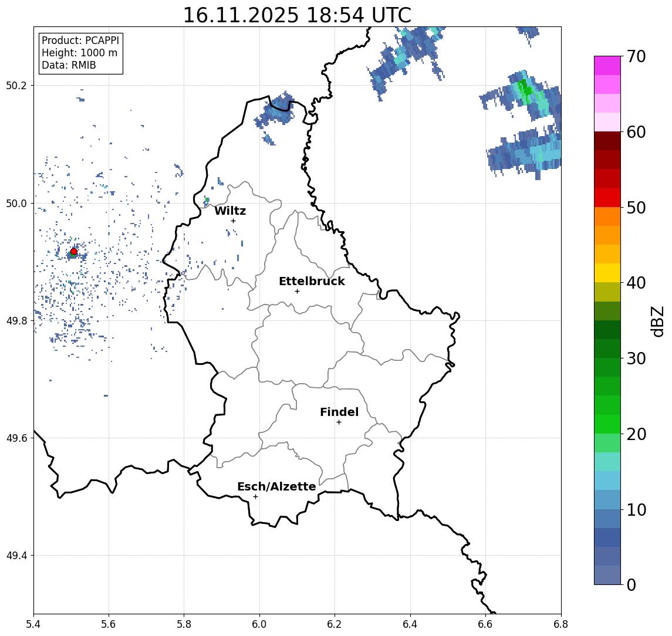Click the 6.6 longitude axis label
This screenshot has width=672, height=636.
485,624
